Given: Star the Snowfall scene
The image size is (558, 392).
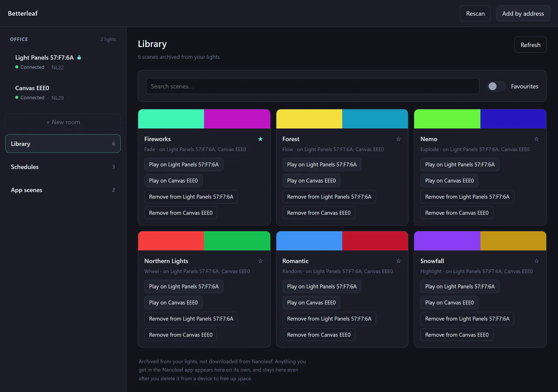Looking at the screenshot, I should 536,261.
